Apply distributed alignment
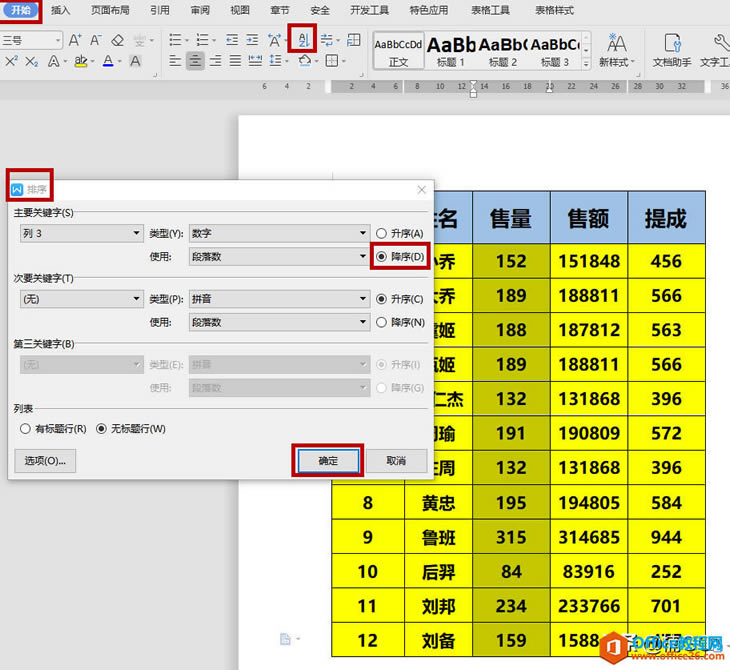Image resolution: width=730 pixels, height=670 pixels. 255,61
